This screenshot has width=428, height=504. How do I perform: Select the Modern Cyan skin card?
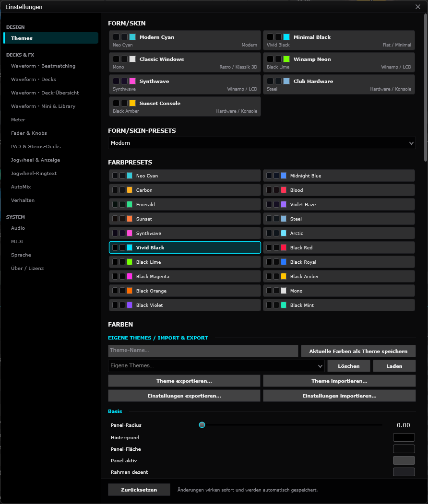[185, 40]
